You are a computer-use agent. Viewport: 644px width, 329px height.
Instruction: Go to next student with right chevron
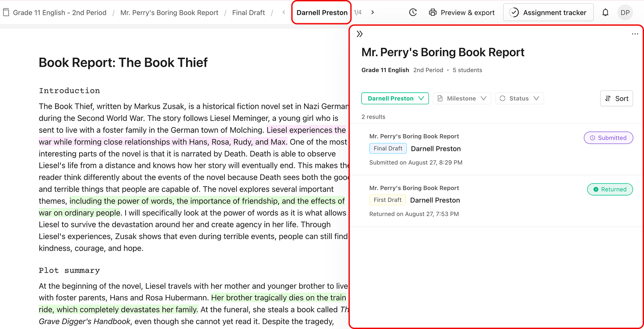coord(373,13)
